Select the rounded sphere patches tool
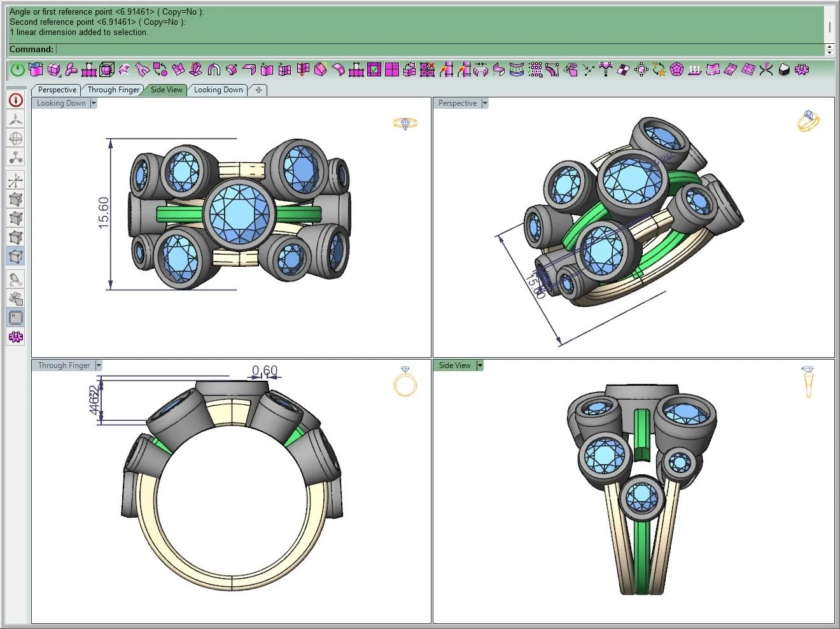Image resolution: width=840 pixels, height=629 pixels. (x=53, y=69)
